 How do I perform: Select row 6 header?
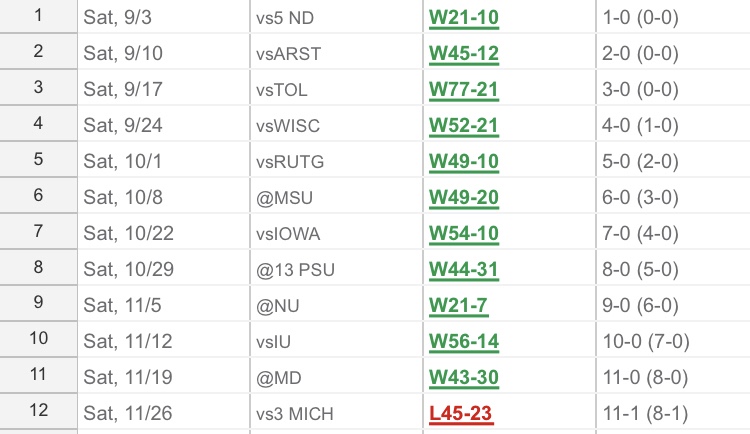38,196
